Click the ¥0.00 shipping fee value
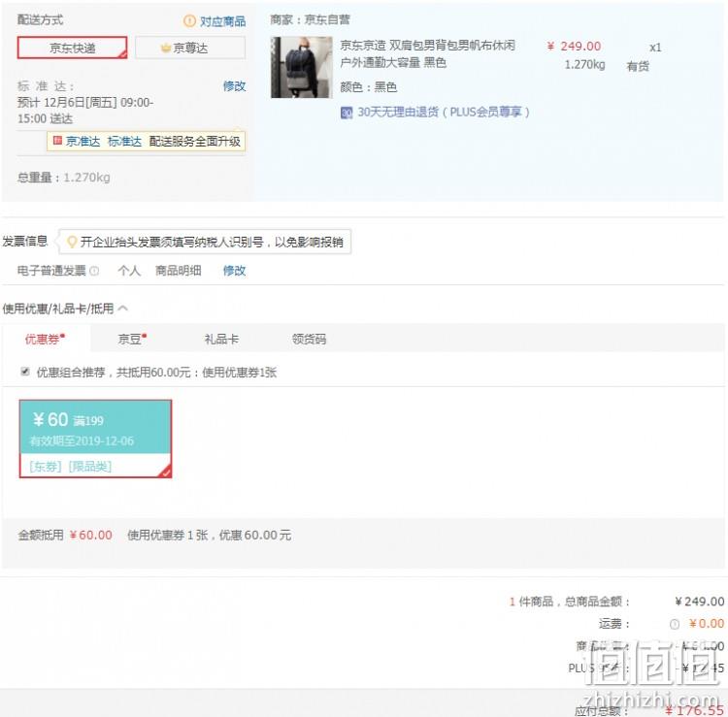 (707, 624)
